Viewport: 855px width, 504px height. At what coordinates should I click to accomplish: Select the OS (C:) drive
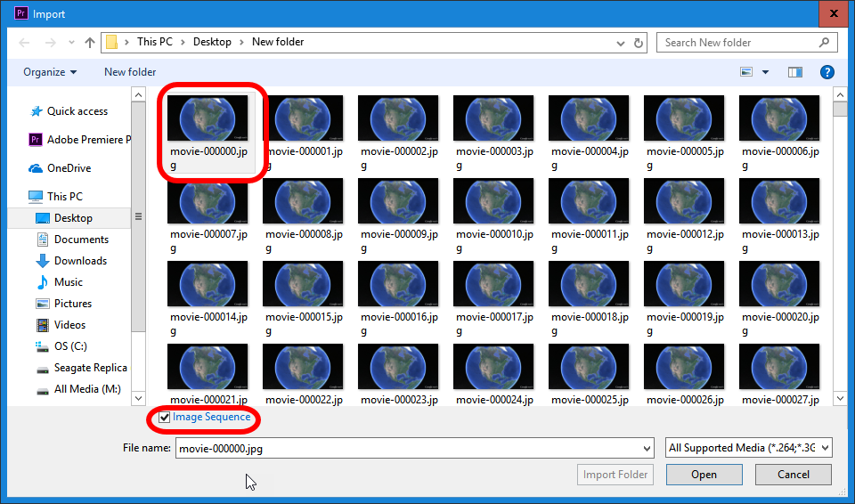click(x=61, y=346)
